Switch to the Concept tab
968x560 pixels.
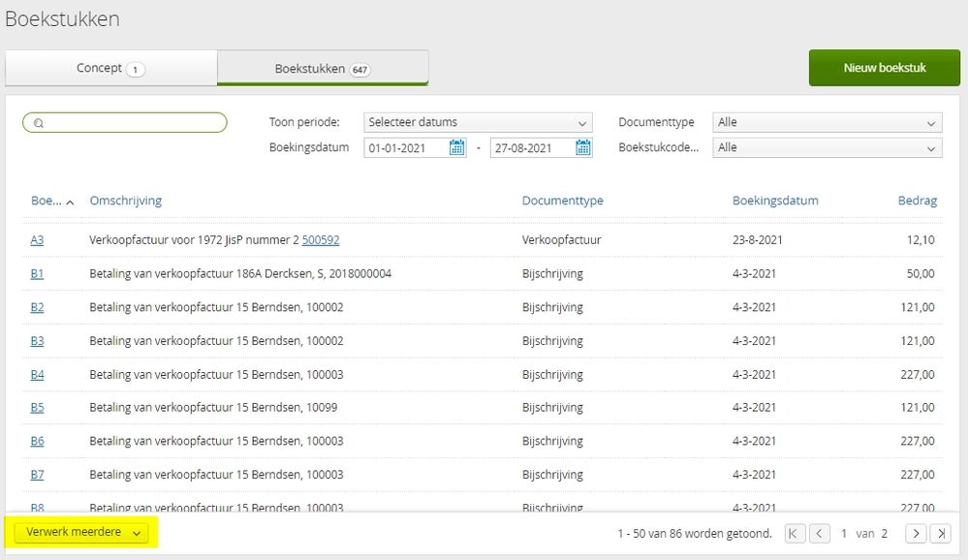point(110,69)
